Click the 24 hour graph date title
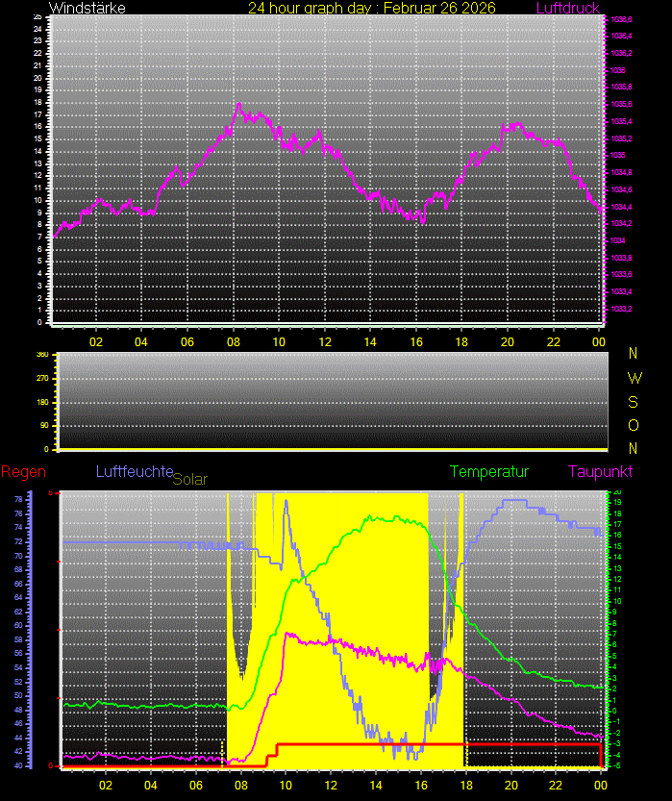This screenshot has height=801, width=672. click(371, 8)
